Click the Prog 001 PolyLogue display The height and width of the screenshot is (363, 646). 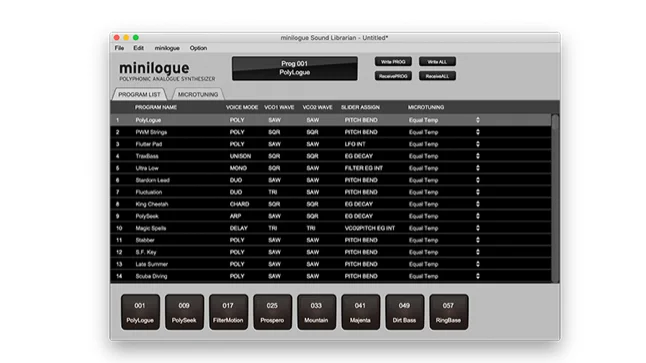click(295, 68)
